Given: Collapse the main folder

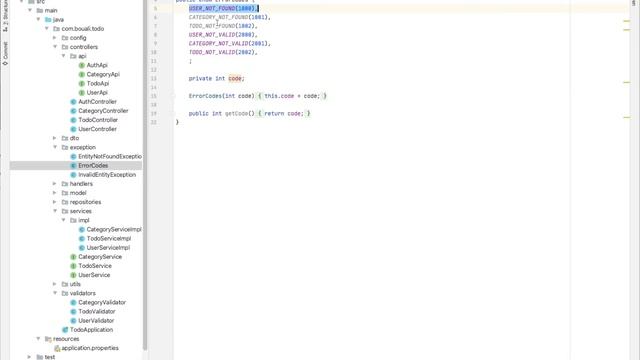Looking at the screenshot, I should (30, 10).
